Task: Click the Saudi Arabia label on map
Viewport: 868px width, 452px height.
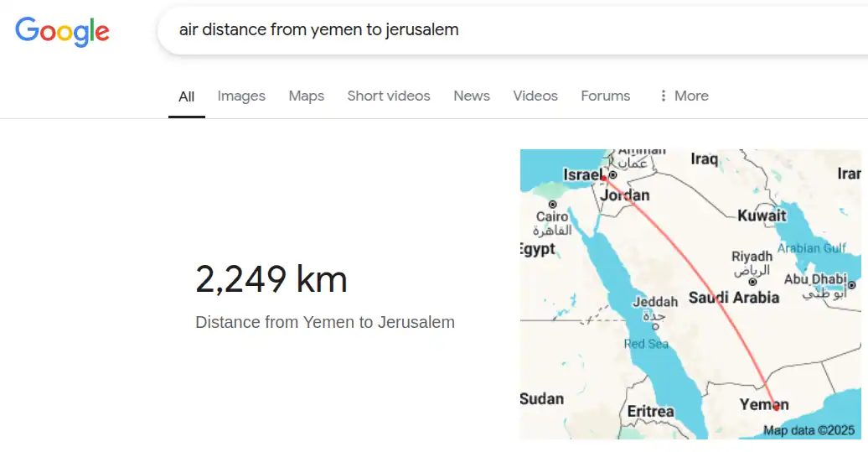Action: click(x=733, y=298)
